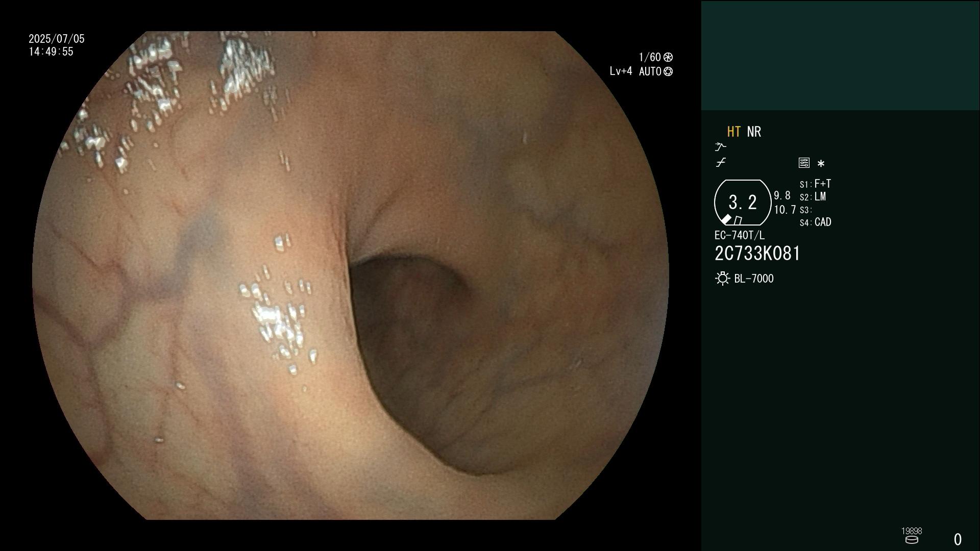
Task: Click the Lv+4 brightness level
Action: click(x=621, y=71)
